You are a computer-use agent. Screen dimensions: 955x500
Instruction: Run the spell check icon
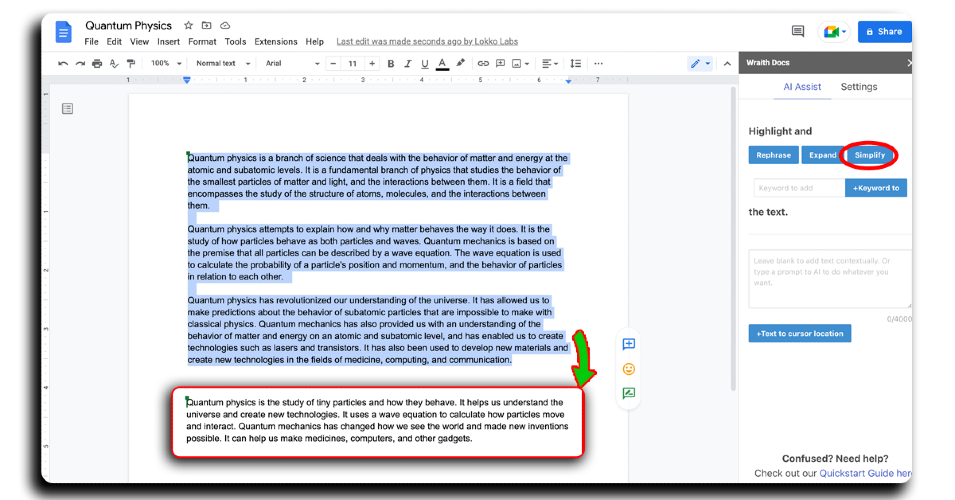tap(114, 63)
